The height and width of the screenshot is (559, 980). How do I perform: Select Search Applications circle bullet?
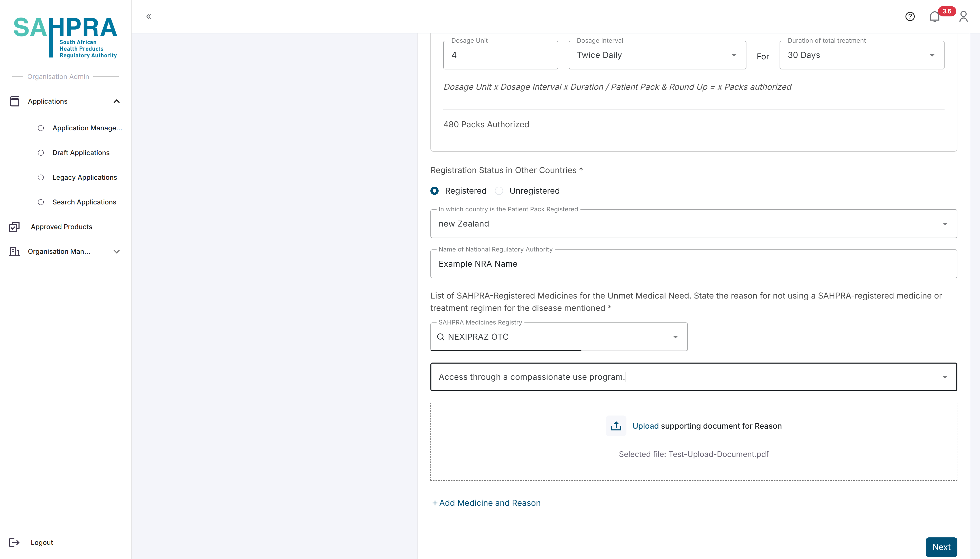coord(41,202)
